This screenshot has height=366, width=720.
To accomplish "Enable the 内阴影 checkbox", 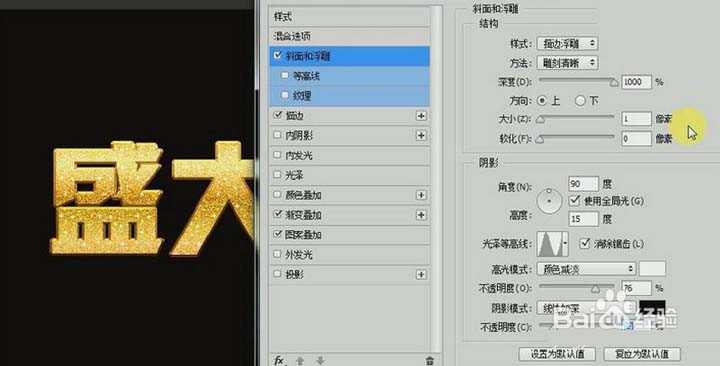I will 277,135.
